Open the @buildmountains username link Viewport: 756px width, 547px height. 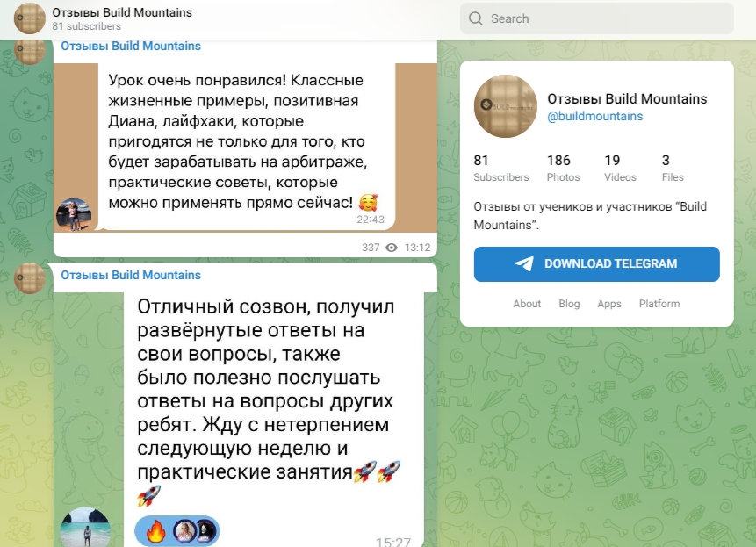594,116
